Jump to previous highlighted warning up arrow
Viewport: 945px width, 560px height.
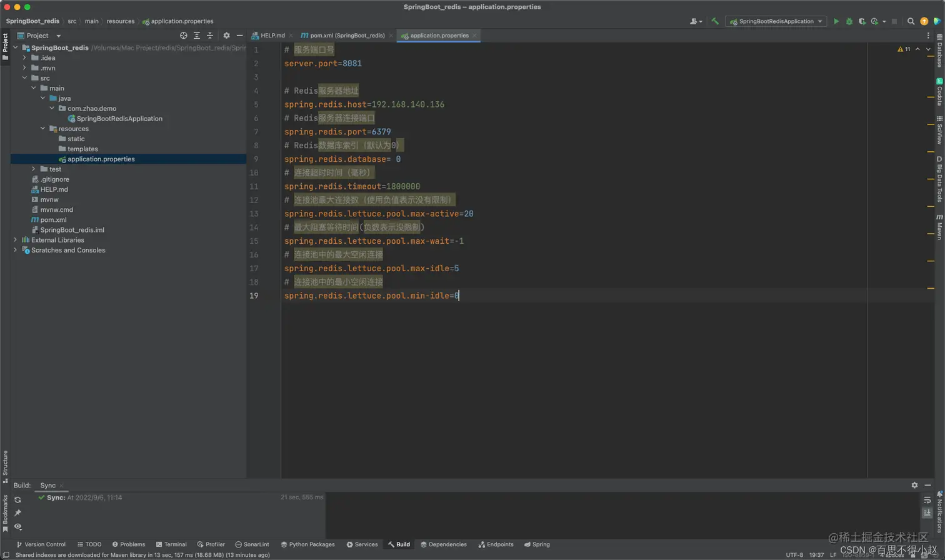(x=917, y=49)
